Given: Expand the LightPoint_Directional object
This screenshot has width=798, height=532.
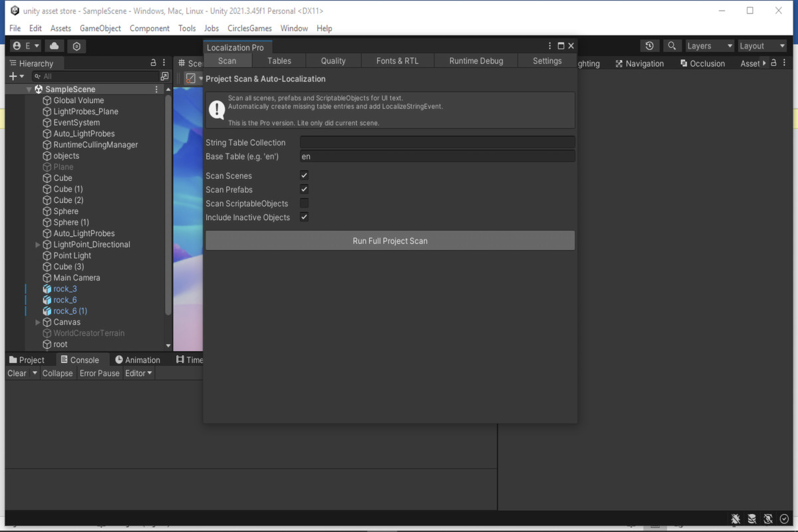Looking at the screenshot, I should 38,245.
